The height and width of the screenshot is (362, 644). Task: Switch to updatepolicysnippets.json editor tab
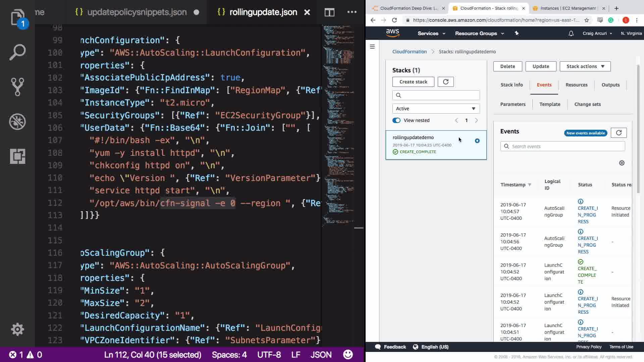click(137, 12)
